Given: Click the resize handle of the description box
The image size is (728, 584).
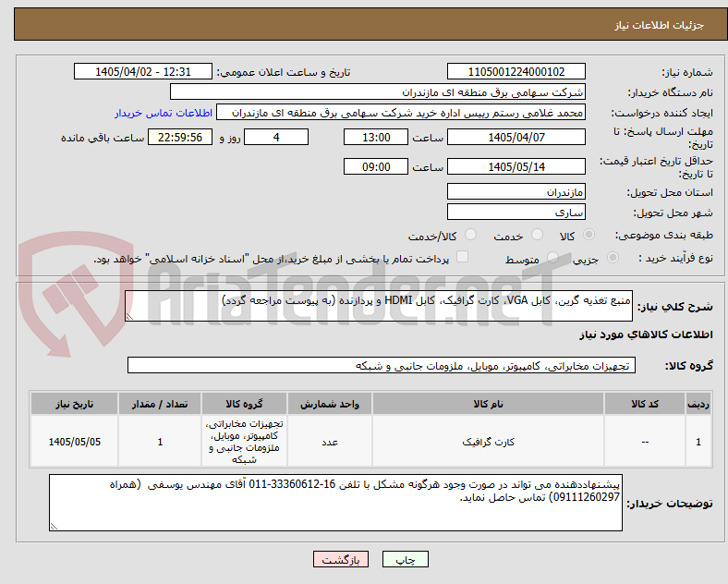Looking at the screenshot, I should 129,317.
